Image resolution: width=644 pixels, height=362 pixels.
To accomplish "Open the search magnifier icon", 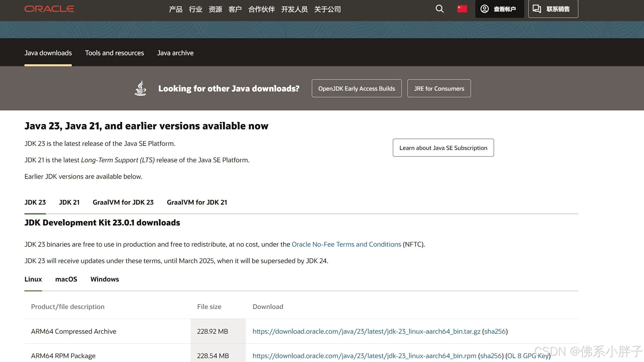I will (440, 9).
